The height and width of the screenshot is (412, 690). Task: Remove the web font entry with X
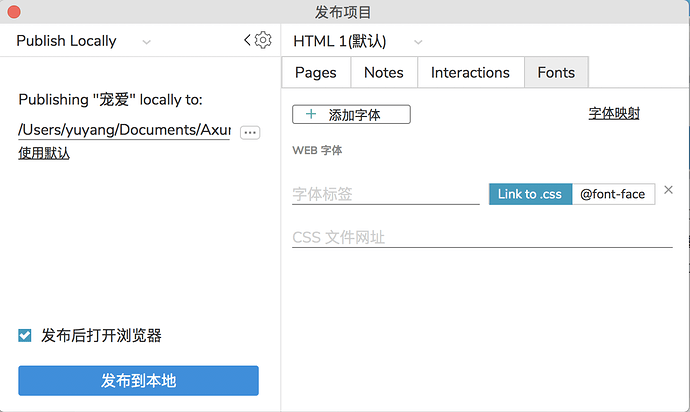pyautogui.click(x=669, y=190)
